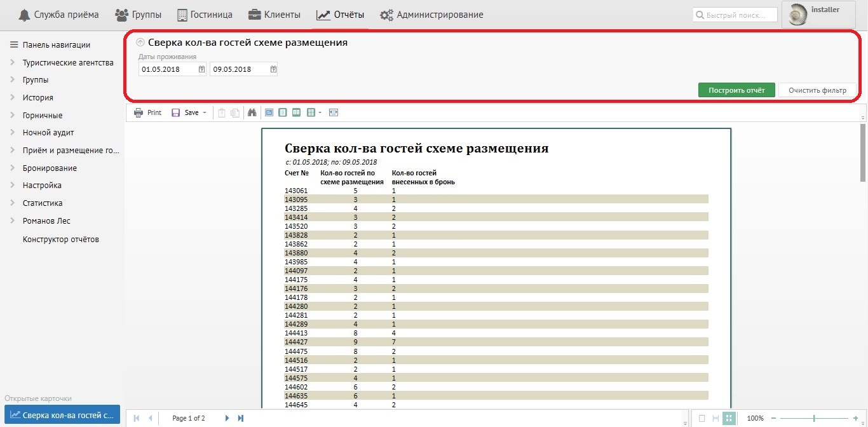Toggle the Панель навигации hamburger menu
This screenshot has width=868, height=427.
click(x=13, y=45)
